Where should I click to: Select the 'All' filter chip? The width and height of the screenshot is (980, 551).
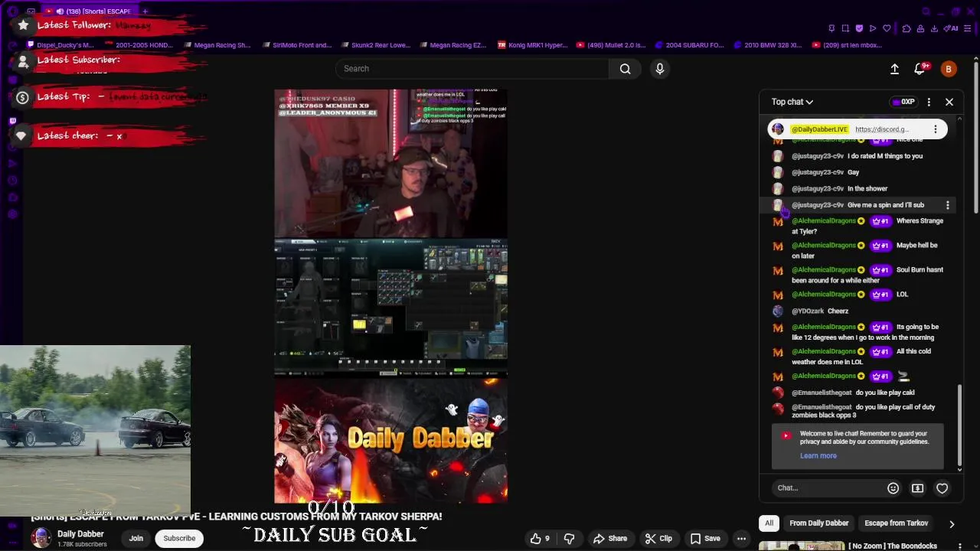click(x=769, y=523)
